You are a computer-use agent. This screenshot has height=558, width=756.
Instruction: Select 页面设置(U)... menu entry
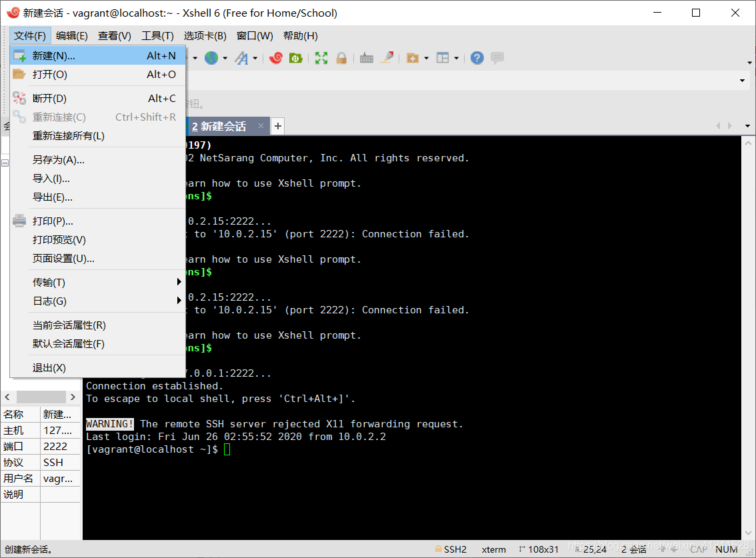(98, 259)
